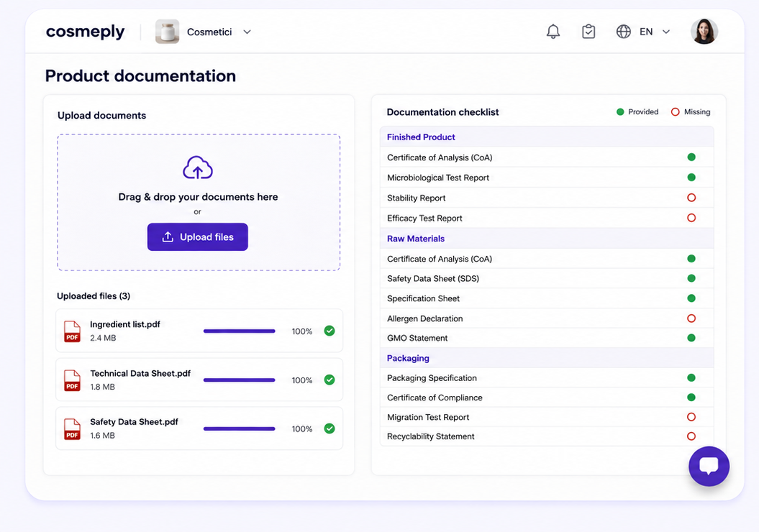Click the status dot for GMO Statement
Viewport: 759px width, 532px height.
691,338
